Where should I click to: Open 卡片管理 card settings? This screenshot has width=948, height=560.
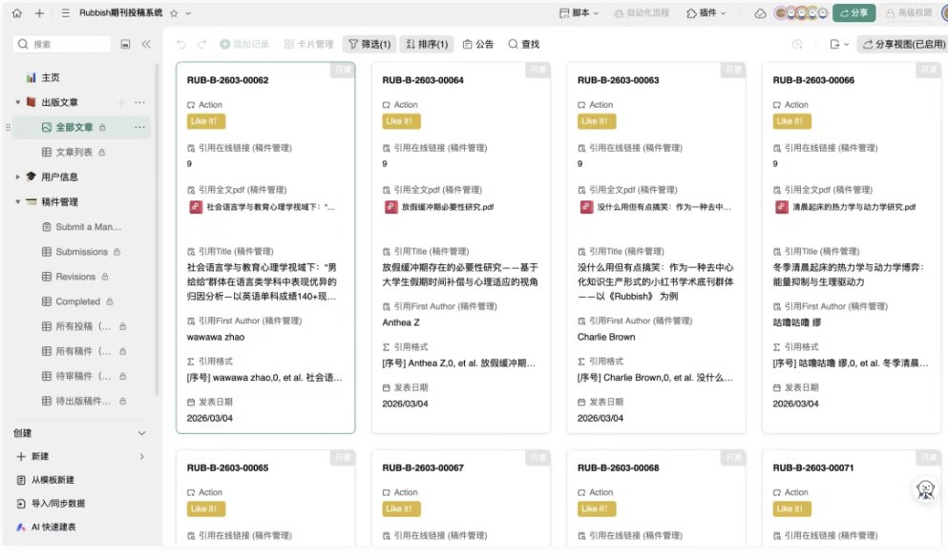[x=308, y=44]
